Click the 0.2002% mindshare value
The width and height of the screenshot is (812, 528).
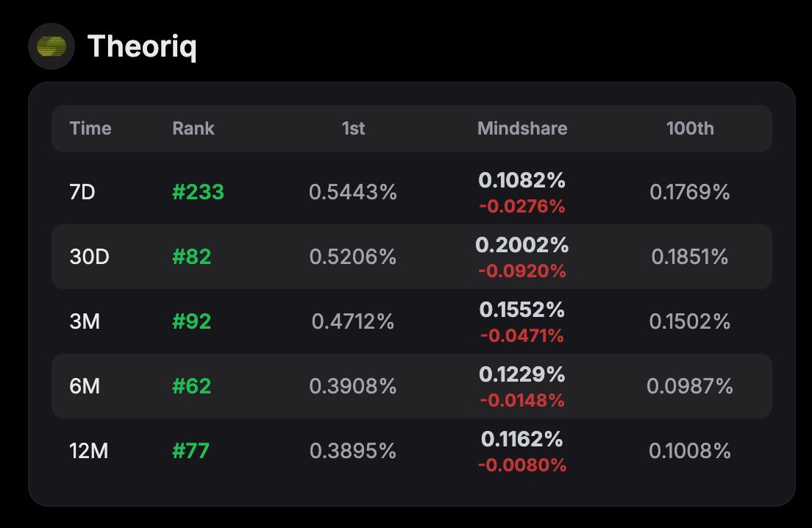coord(522,245)
